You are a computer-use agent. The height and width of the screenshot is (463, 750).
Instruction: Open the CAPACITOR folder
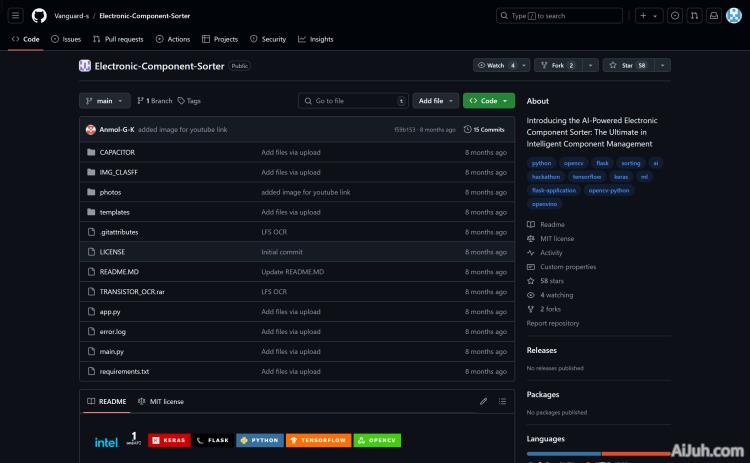point(117,152)
